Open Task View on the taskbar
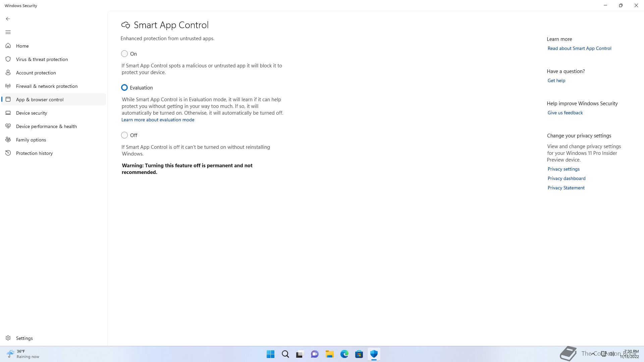Image resolution: width=644 pixels, height=362 pixels. click(x=300, y=354)
